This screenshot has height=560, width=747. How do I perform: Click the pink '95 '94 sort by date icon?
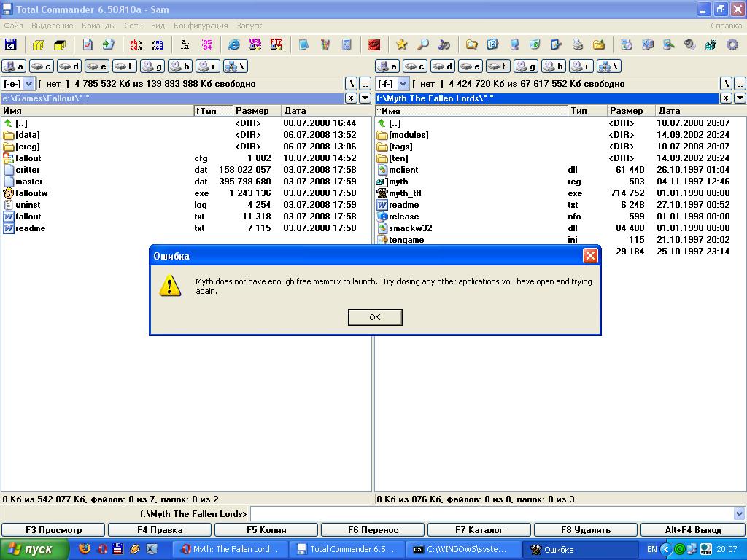click(206, 44)
